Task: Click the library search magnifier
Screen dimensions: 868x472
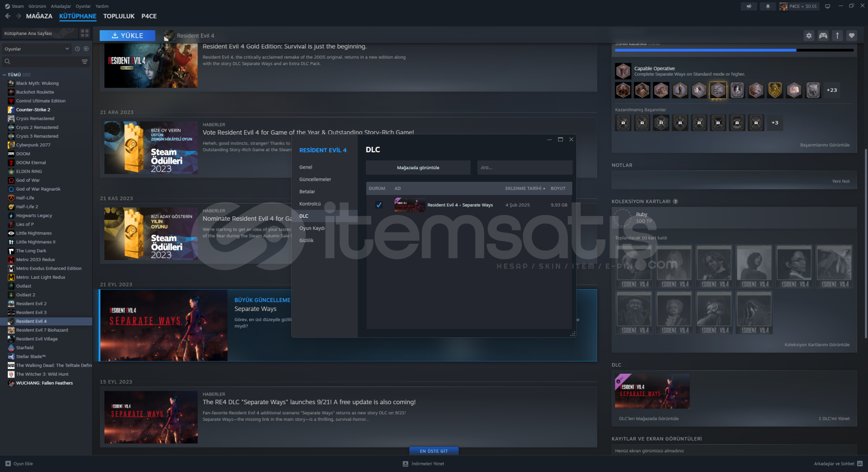Action: 7,62
